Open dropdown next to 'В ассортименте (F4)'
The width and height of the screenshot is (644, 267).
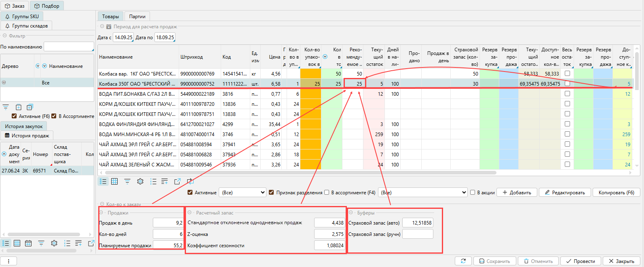(423, 193)
